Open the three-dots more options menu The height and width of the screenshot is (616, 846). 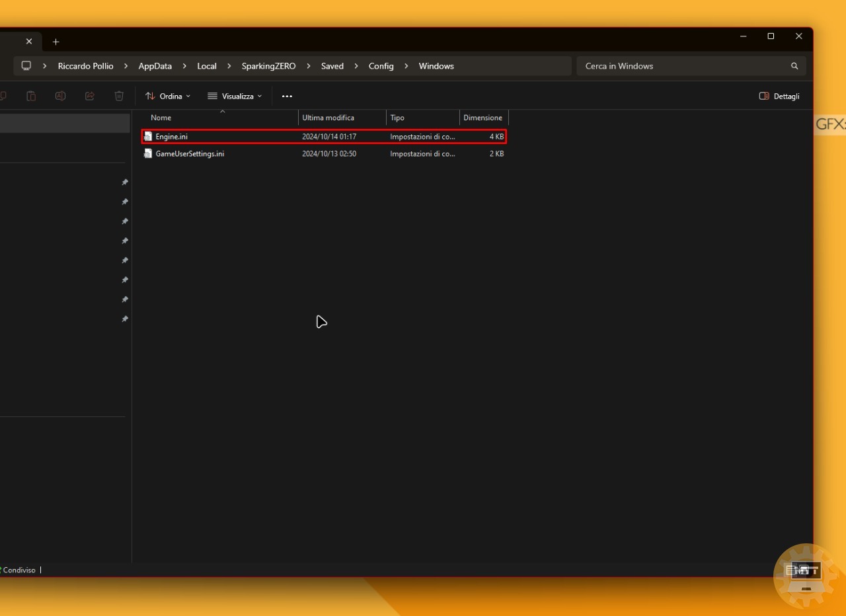coord(287,96)
